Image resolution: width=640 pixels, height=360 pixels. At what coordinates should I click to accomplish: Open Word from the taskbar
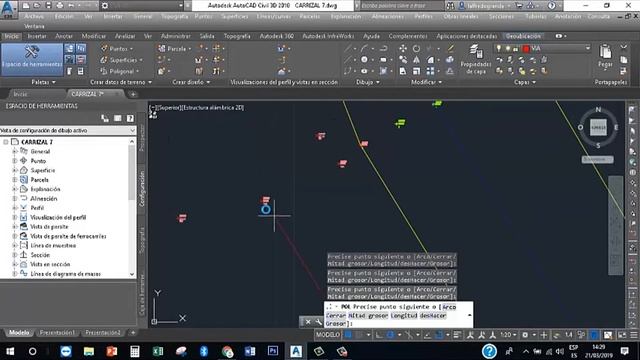(250, 351)
